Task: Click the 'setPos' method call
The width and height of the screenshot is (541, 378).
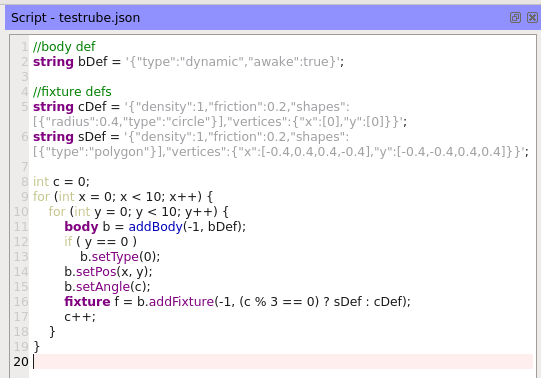Action: point(96,272)
